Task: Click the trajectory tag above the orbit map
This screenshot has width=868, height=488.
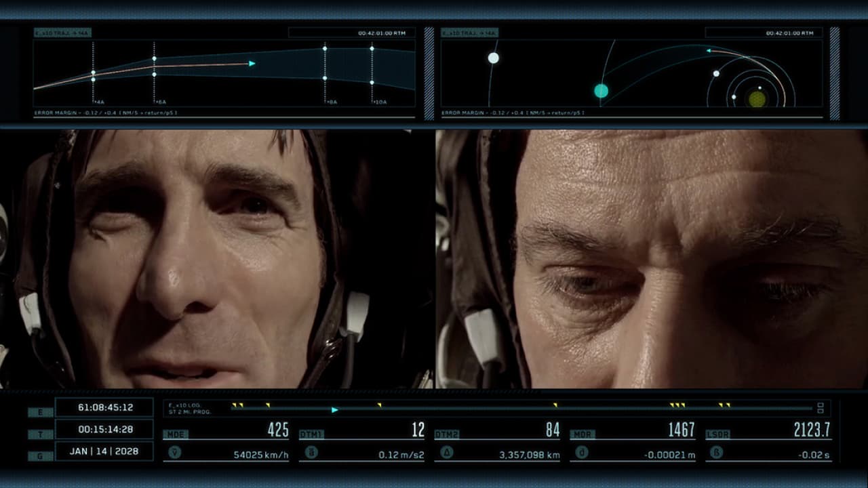Action: [469, 33]
